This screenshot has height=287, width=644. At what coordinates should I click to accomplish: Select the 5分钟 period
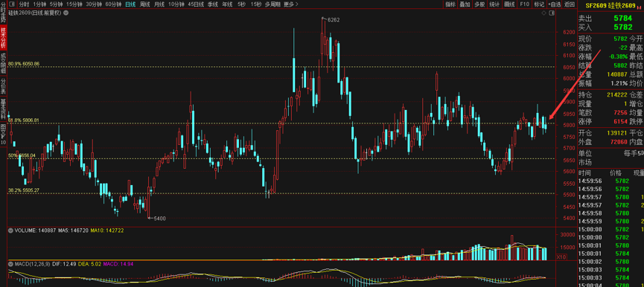57,4
